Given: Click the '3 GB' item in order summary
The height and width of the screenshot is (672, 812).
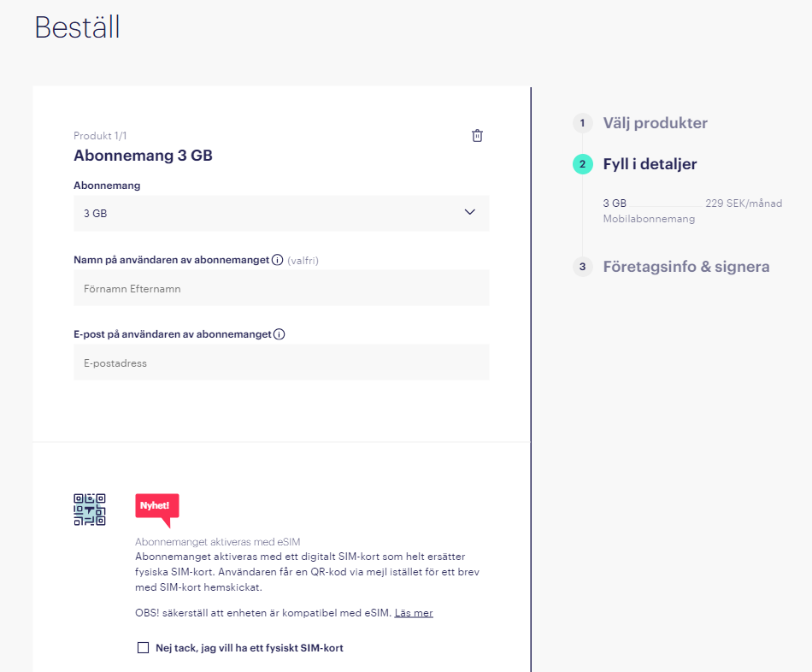Looking at the screenshot, I should tap(615, 203).
